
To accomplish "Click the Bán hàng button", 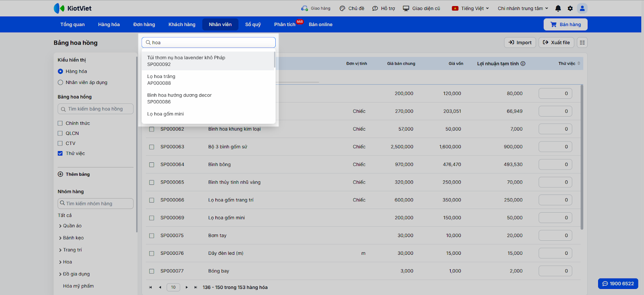I will click(566, 25).
